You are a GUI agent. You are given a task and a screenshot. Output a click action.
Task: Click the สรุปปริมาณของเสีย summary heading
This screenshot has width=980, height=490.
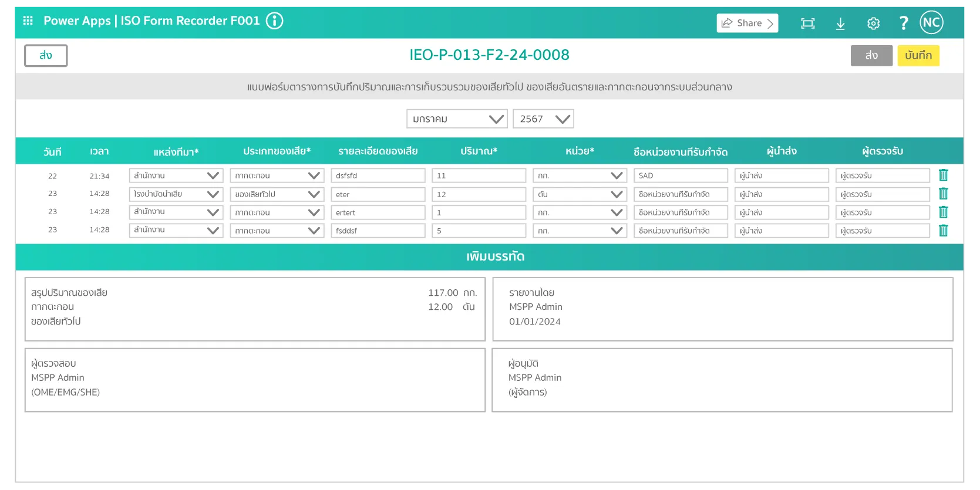(x=69, y=293)
